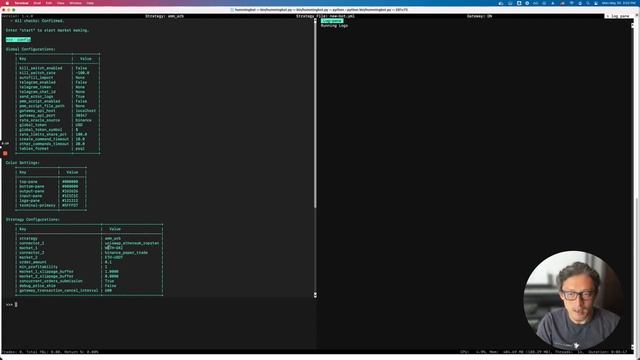
Task: Click the telegram_chat_id row
Action: click(58, 92)
